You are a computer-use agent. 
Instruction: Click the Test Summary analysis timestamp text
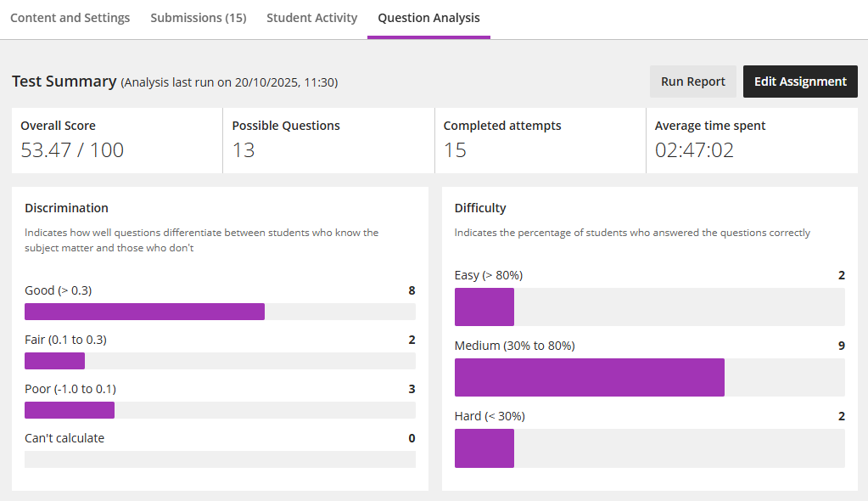(229, 82)
